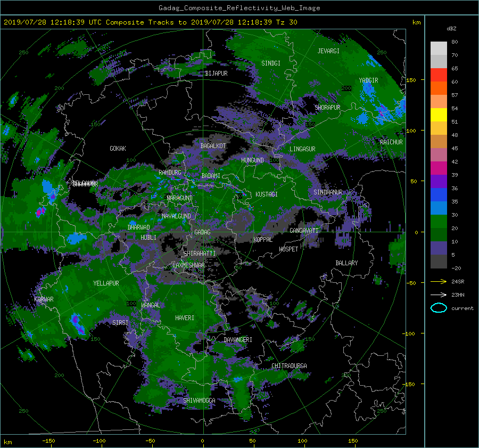Screen dimensions: 479x448
Task: Click the GADAG radar center label
Action: click(x=202, y=232)
